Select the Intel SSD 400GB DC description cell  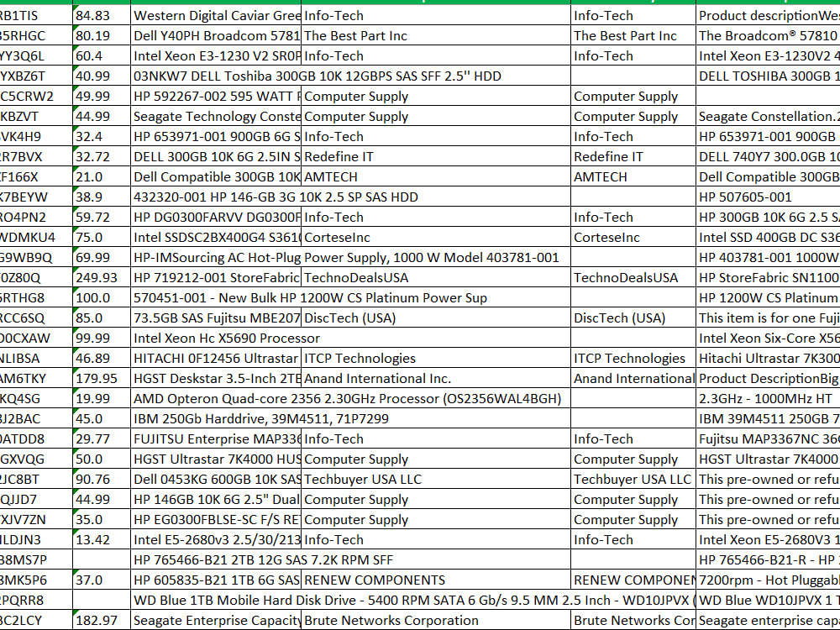pos(768,238)
